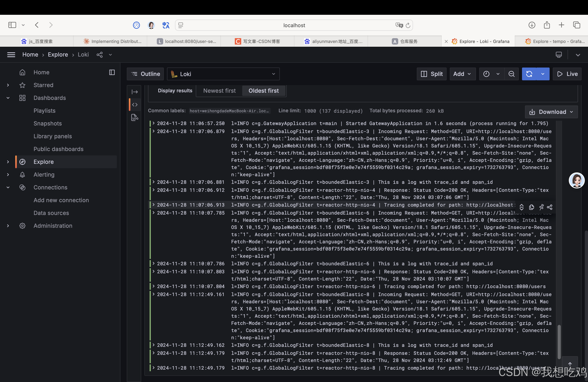Select Newest first display order
This screenshot has height=382, width=588.
point(219,91)
